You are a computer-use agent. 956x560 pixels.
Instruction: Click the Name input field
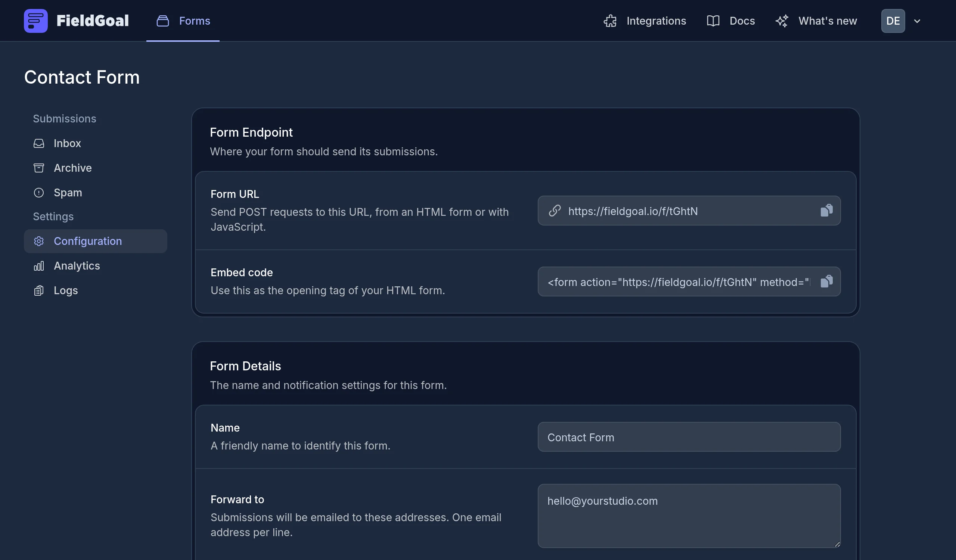click(689, 437)
